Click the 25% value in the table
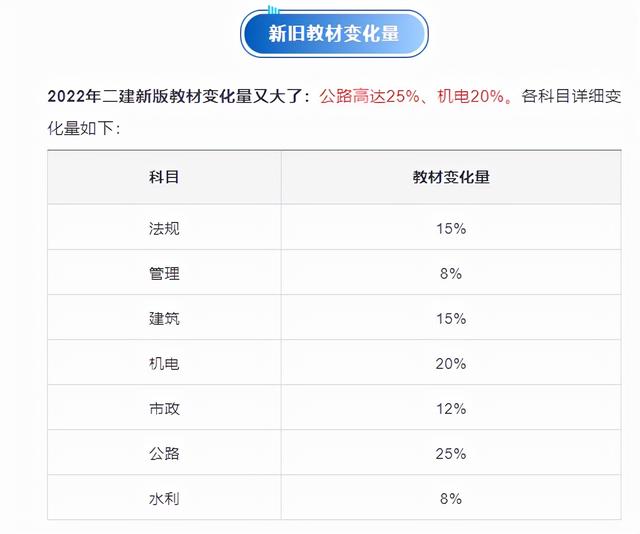640x534 pixels. point(451,453)
